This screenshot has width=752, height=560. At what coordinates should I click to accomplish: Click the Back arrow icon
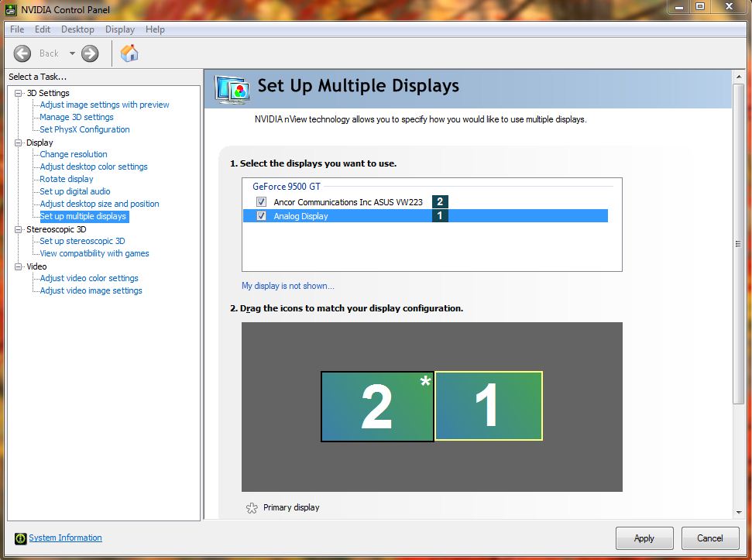point(22,53)
